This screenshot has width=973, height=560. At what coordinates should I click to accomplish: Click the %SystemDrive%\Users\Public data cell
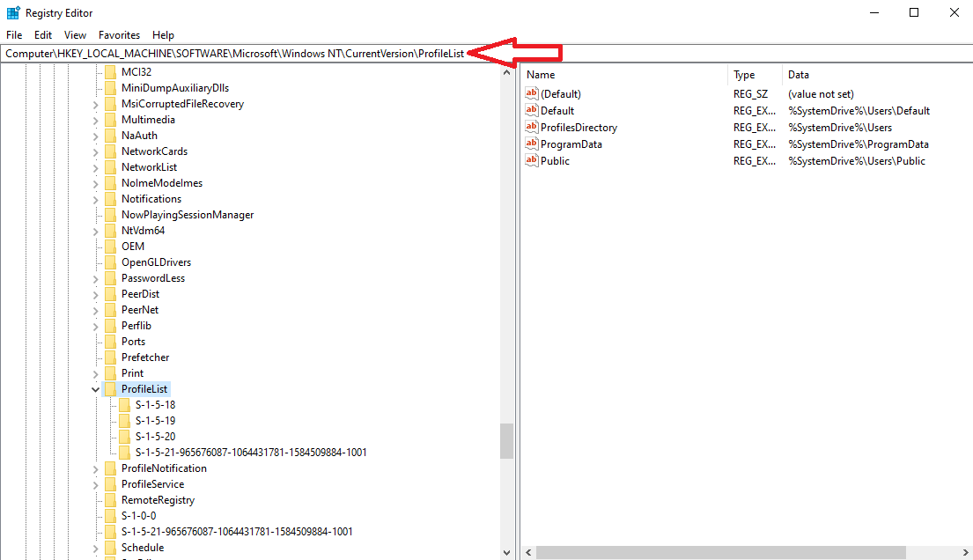coord(857,161)
